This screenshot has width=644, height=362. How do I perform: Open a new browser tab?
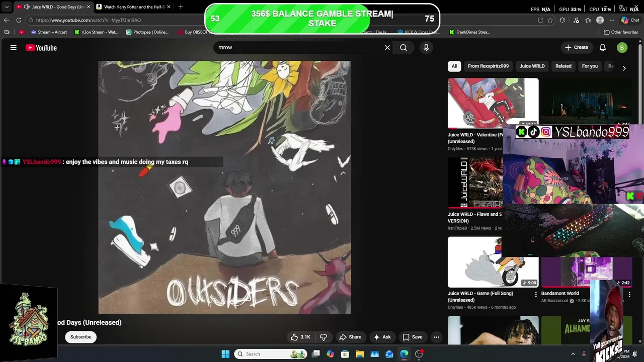point(181,7)
